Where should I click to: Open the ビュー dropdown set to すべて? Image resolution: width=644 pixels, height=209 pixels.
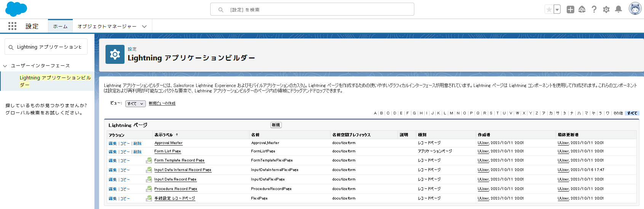point(136,104)
